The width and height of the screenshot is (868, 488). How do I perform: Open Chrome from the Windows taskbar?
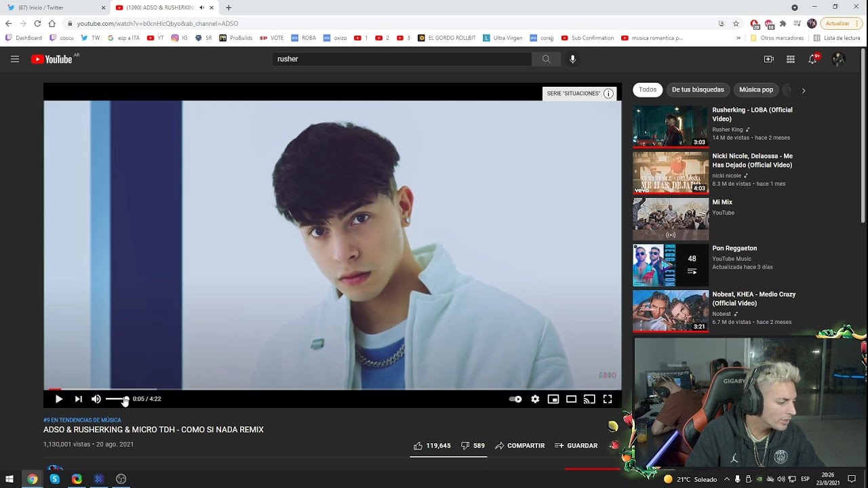pos(32,479)
